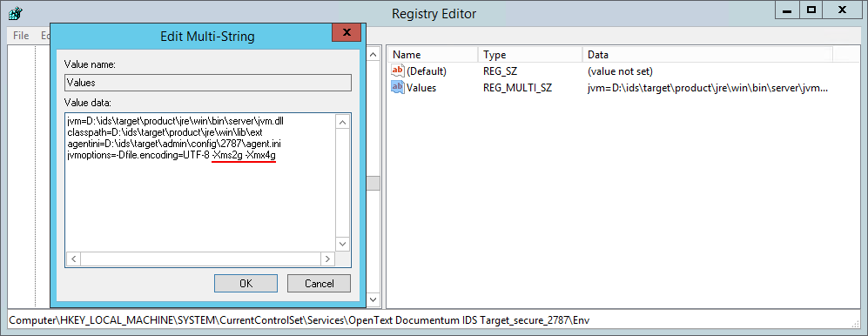Click the tree pane scroll up arrow

(x=373, y=54)
